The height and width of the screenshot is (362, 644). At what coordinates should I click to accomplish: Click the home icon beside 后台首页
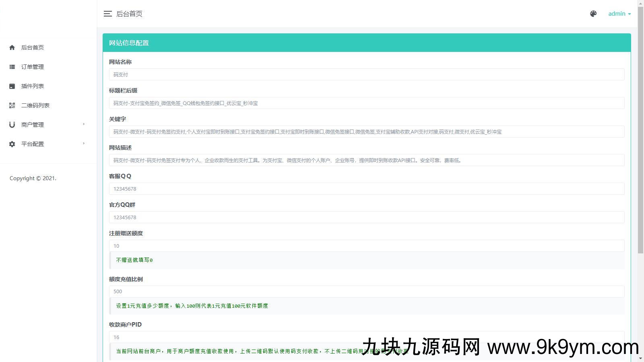point(12,47)
